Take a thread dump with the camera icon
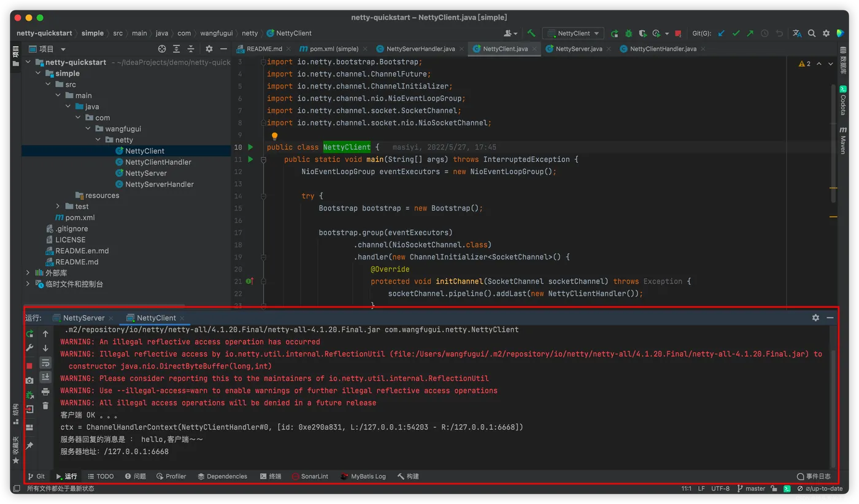859x504 pixels. [29, 380]
